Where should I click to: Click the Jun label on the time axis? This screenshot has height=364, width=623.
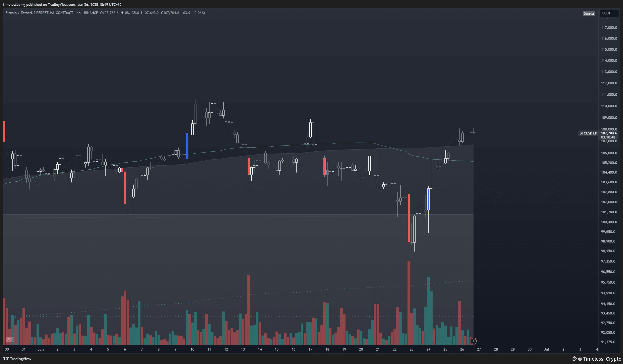[x=41, y=349]
